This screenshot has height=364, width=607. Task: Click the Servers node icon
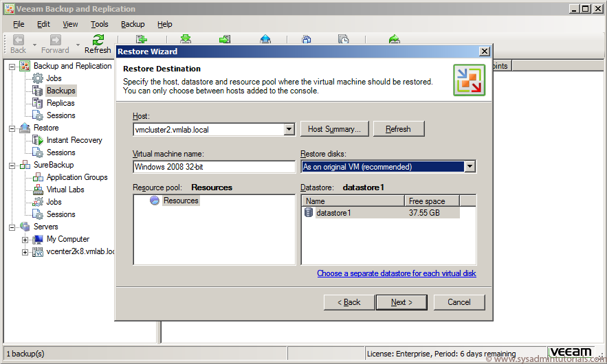pos(25,227)
